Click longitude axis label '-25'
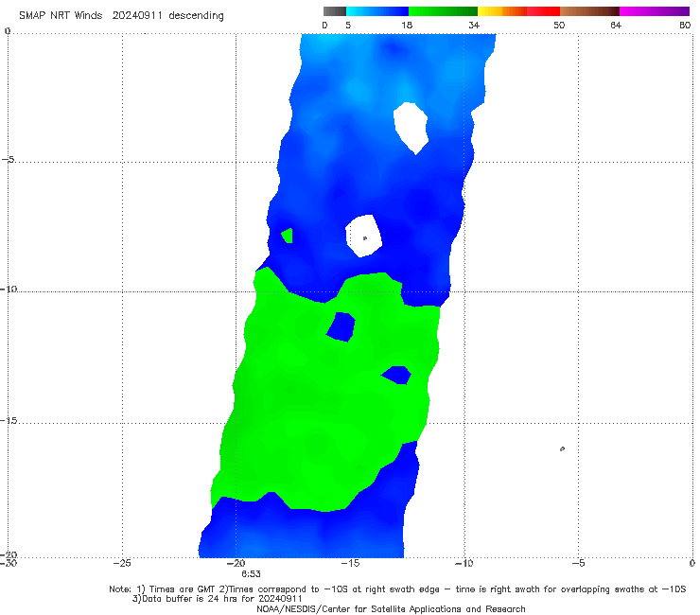This screenshot has width=700, height=615. click(122, 564)
